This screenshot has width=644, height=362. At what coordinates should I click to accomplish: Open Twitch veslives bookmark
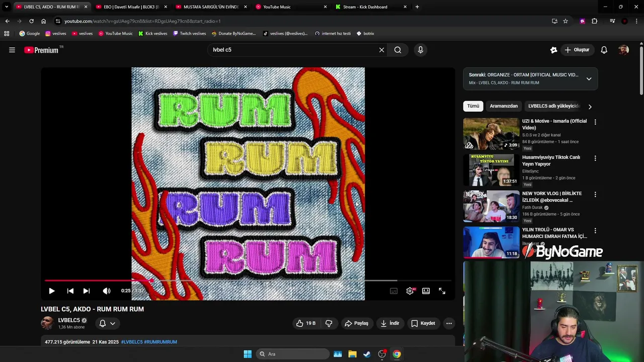click(189, 34)
